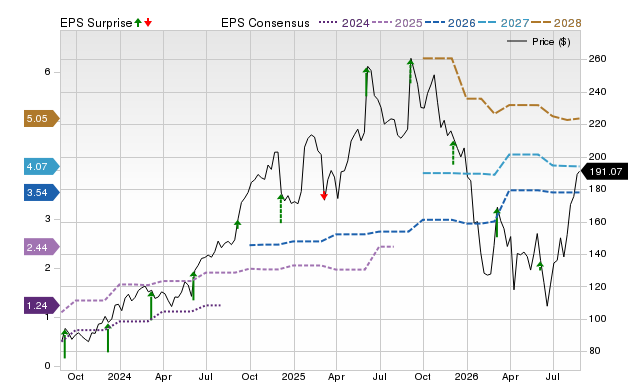Click the 1.24 dark-purple value tag
Screen dimensions: 640x382
click(x=42, y=306)
